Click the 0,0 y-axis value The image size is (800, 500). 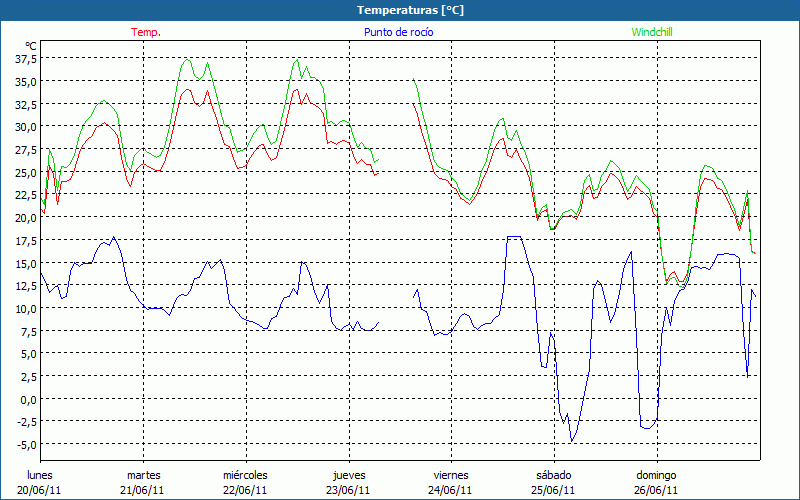tap(27, 399)
